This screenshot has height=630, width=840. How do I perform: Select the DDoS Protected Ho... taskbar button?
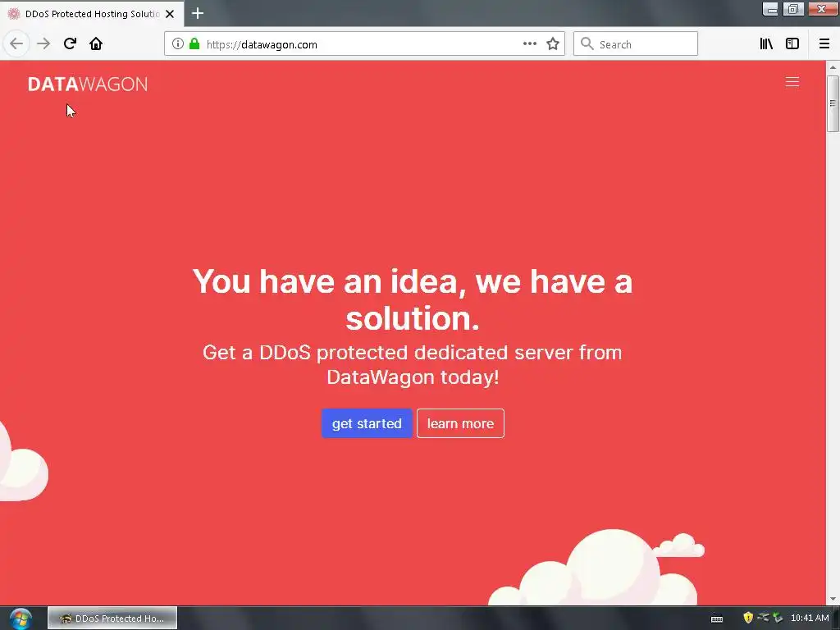pos(112,619)
